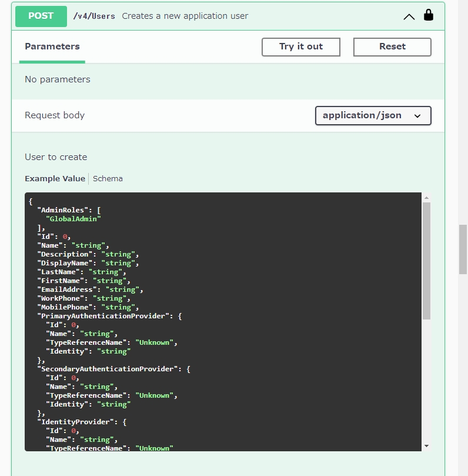The height and width of the screenshot is (476, 468).
Task: Click the "EmailAddress" line in the example
Action: (x=90, y=289)
